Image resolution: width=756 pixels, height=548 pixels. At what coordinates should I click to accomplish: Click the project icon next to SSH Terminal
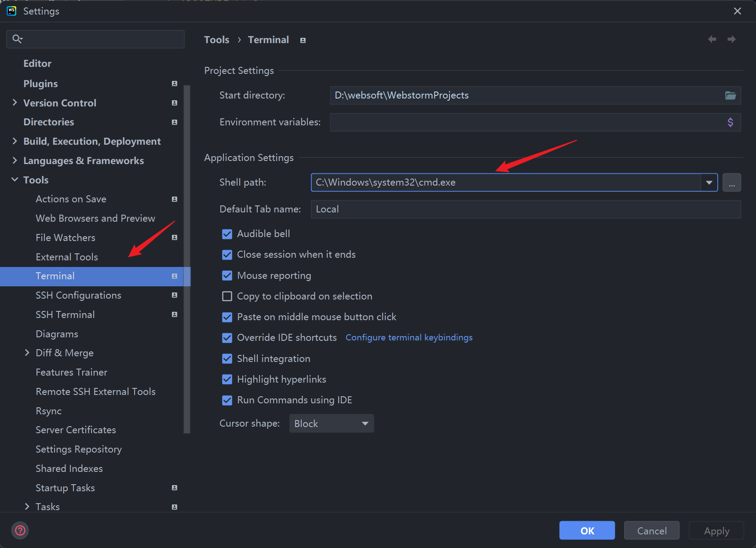point(175,314)
